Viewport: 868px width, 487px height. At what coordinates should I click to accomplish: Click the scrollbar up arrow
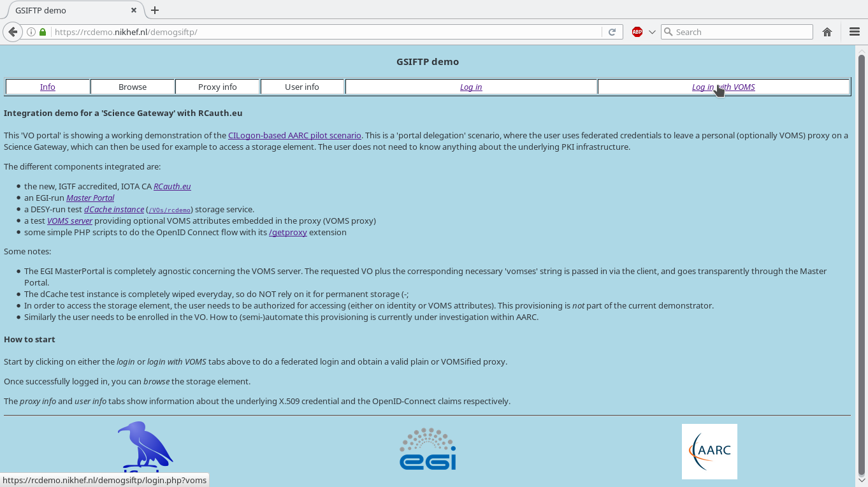[862, 50]
